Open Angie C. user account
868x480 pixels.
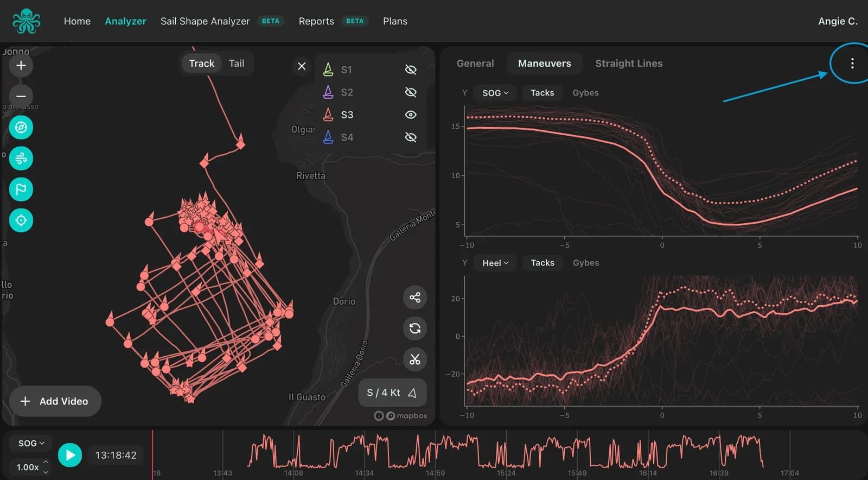[838, 21]
